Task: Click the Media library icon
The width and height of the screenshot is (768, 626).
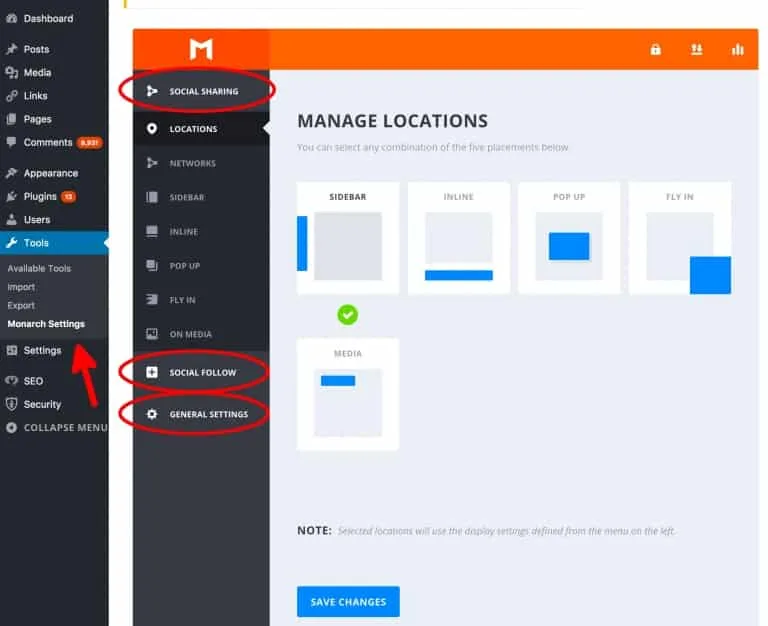Action: tap(12, 72)
